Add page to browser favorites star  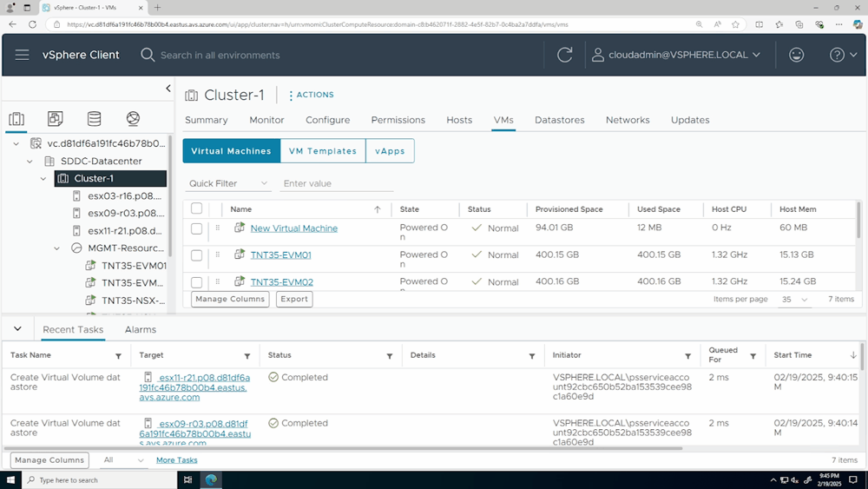coord(735,24)
